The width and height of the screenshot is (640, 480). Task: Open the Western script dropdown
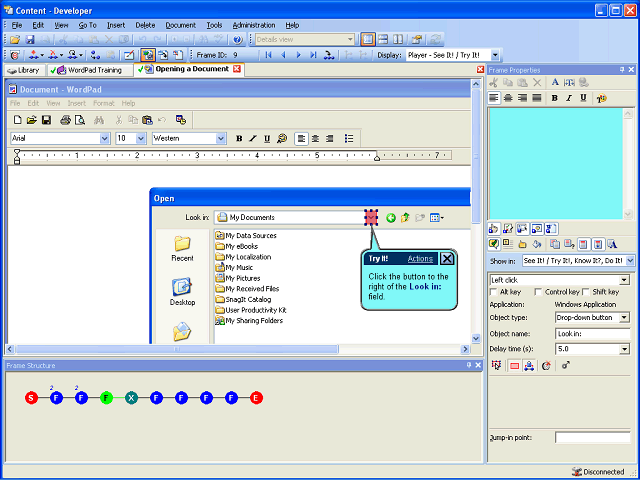tap(221, 138)
